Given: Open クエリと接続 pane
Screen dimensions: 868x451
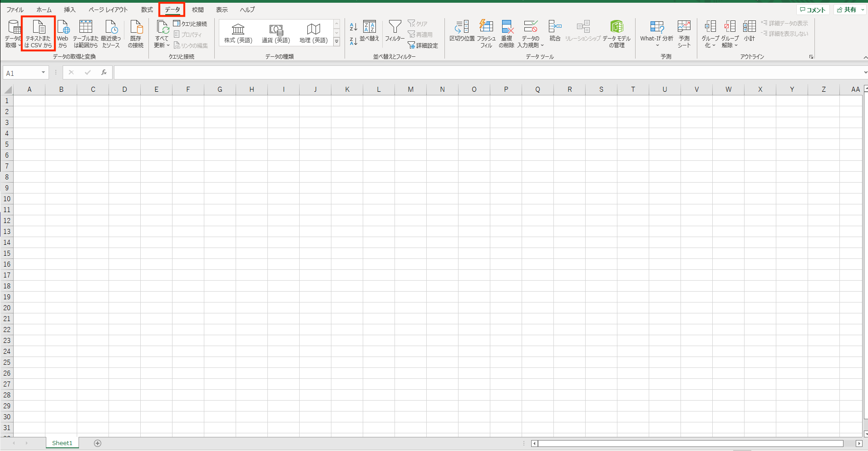Looking at the screenshot, I should click(x=190, y=24).
